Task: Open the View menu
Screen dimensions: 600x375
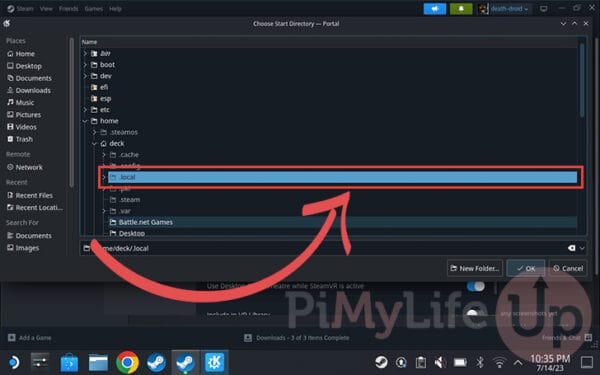Action: click(x=46, y=8)
